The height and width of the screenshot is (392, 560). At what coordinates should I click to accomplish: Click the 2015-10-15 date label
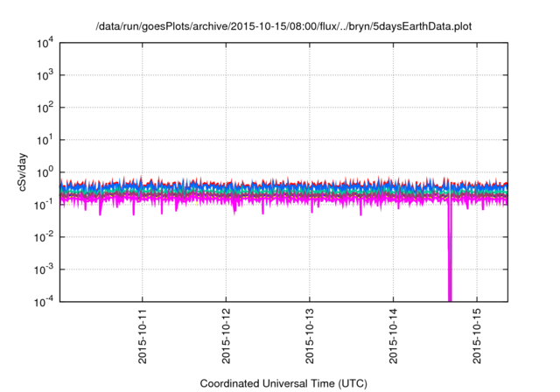click(477, 336)
